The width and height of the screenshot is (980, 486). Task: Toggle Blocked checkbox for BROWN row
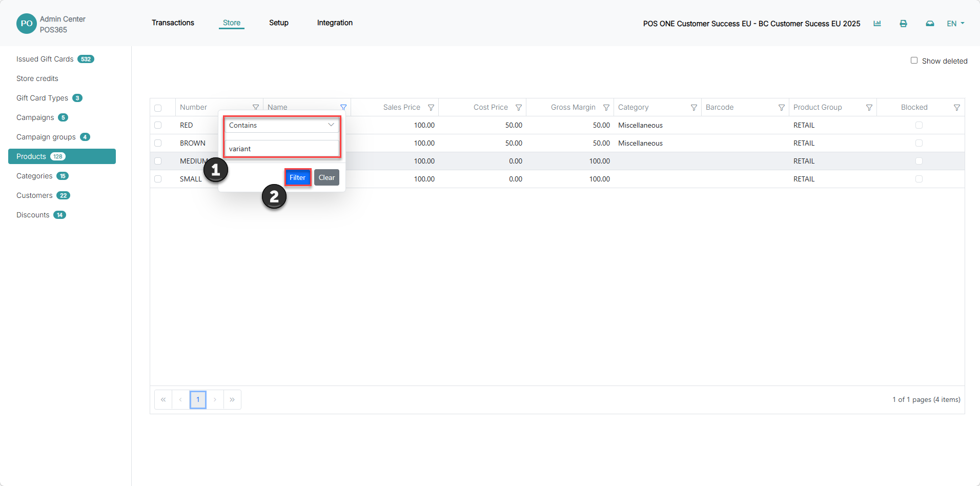(919, 143)
